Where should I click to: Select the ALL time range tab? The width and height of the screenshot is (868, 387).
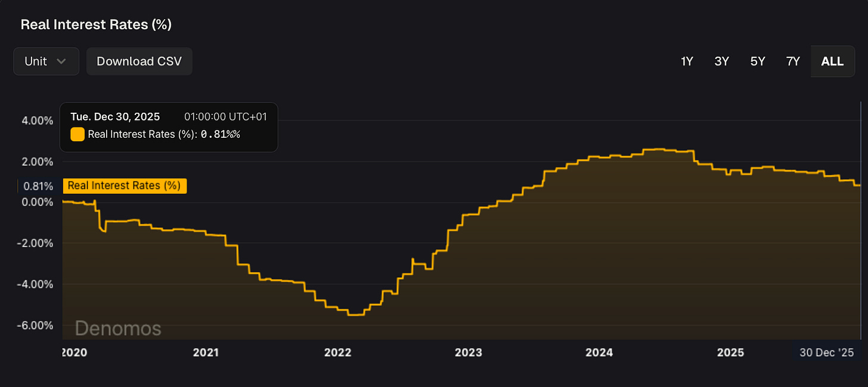[x=832, y=61]
